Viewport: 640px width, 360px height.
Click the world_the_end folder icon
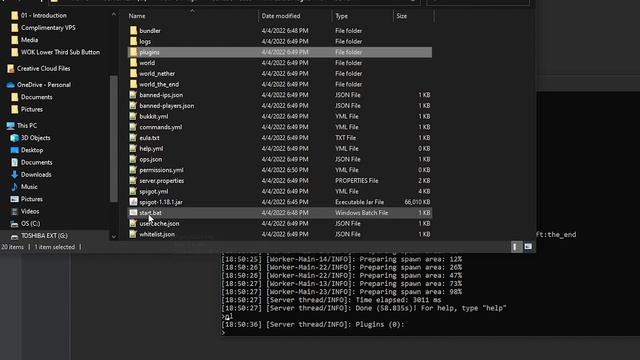point(133,84)
